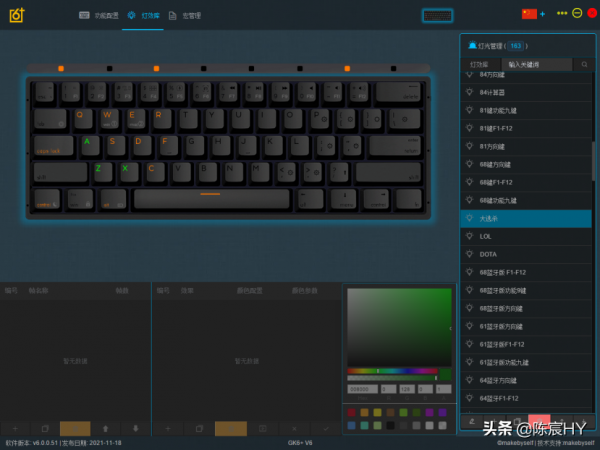This screenshot has height=450, width=600.
Task: Click the copy icon under frame list
Action: click(x=45, y=428)
